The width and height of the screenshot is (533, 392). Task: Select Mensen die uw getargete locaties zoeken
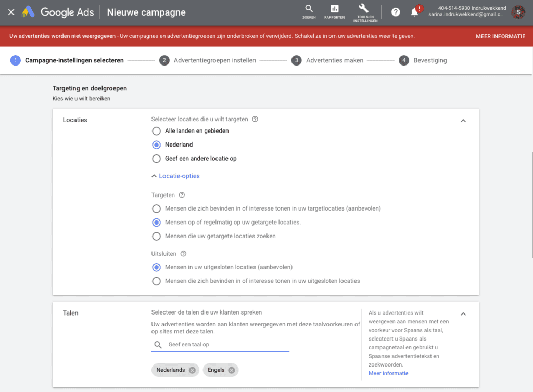pos(156,236)
